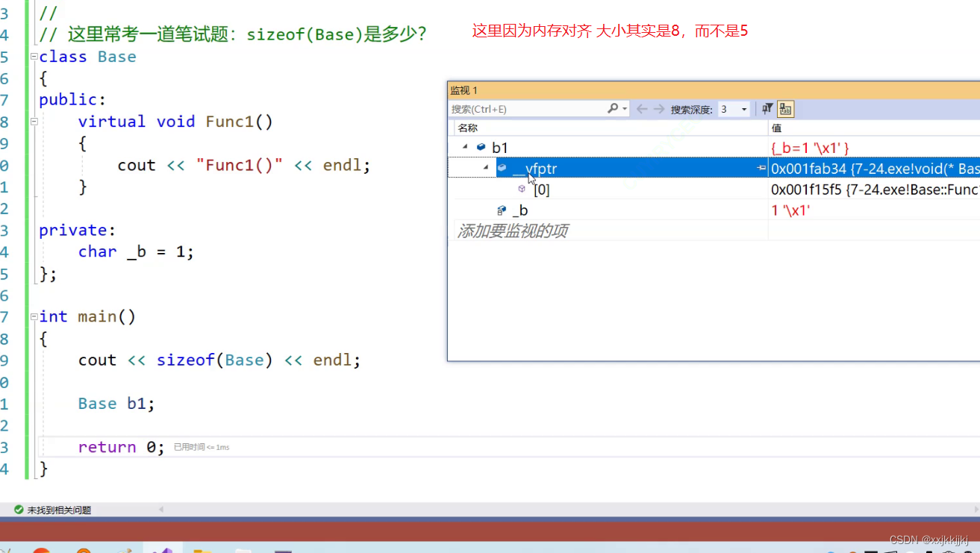Image resolution: width=980 pixels, height=553 pixels.
Task: Click the field icon beside _b
Action: [502, 210]
